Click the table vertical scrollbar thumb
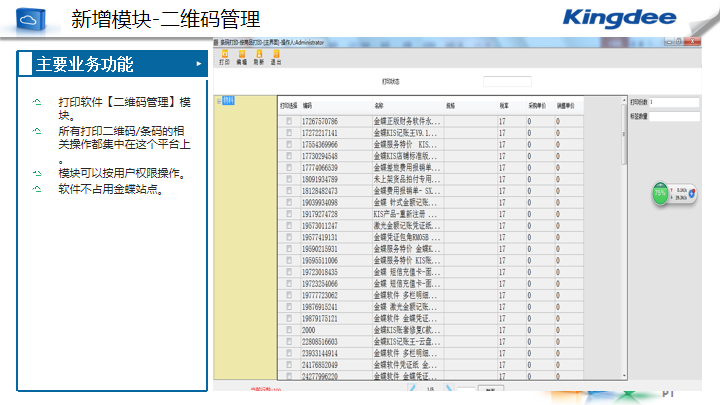 point(624,134)
